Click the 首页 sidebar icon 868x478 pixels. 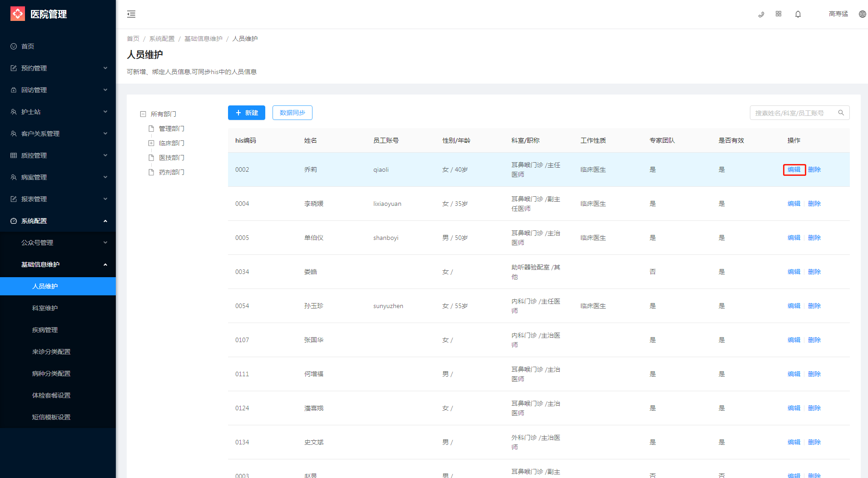click(14, 46)
